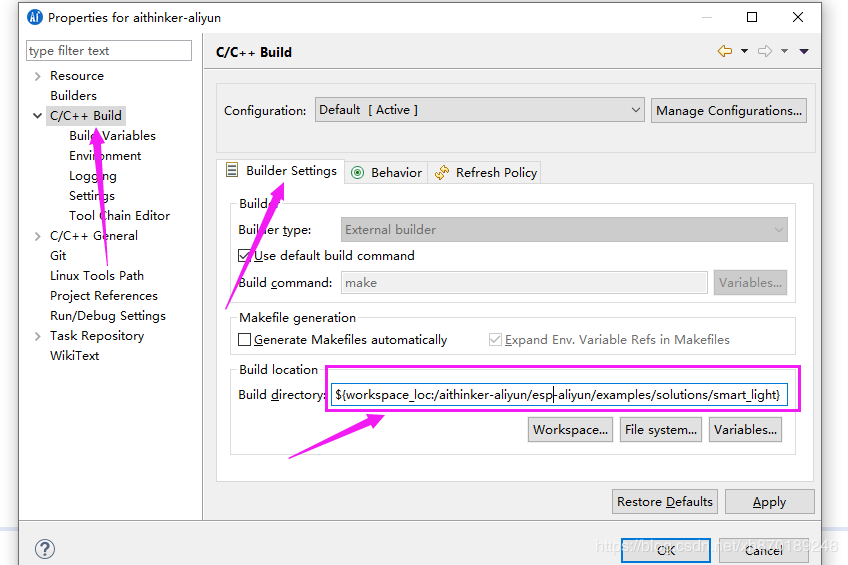
Task: Click the help question mark icon
Action: pyautogui.click(x=45, y=549)
